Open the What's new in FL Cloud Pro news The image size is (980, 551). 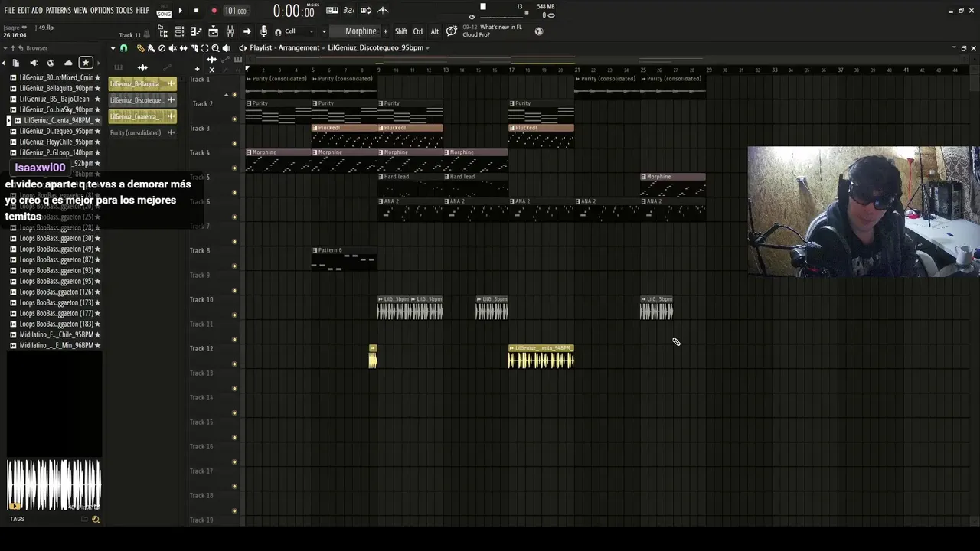pyautogui.click(x=492, y=31)
